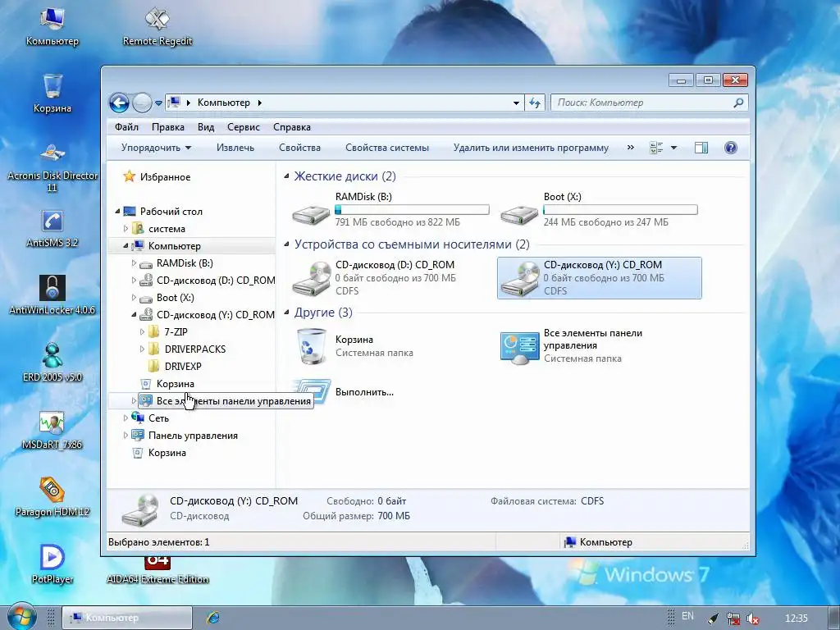Select the Корзина desktop icon
The height and width of the screenshot is (630, 840).
pos(52,94)
